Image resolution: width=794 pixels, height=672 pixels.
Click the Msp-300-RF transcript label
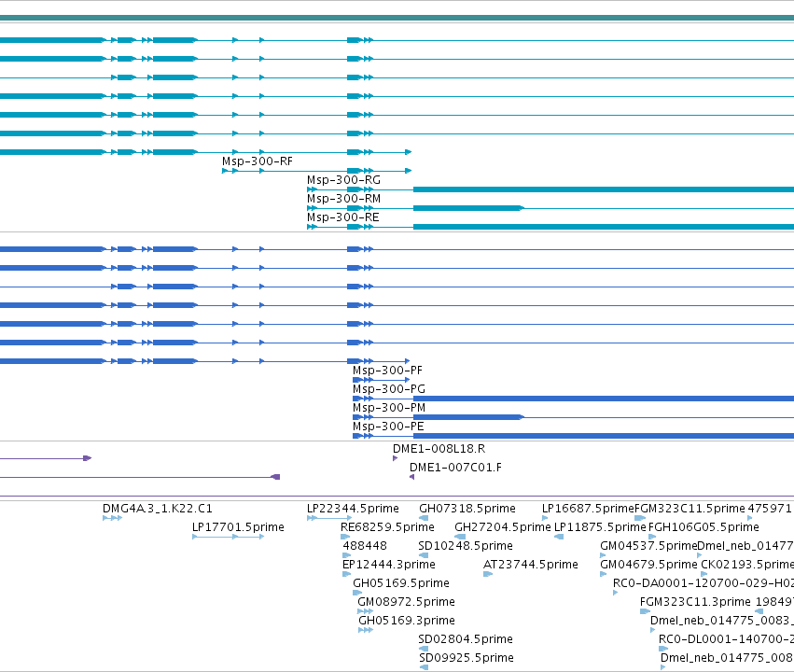click(258, 161)
